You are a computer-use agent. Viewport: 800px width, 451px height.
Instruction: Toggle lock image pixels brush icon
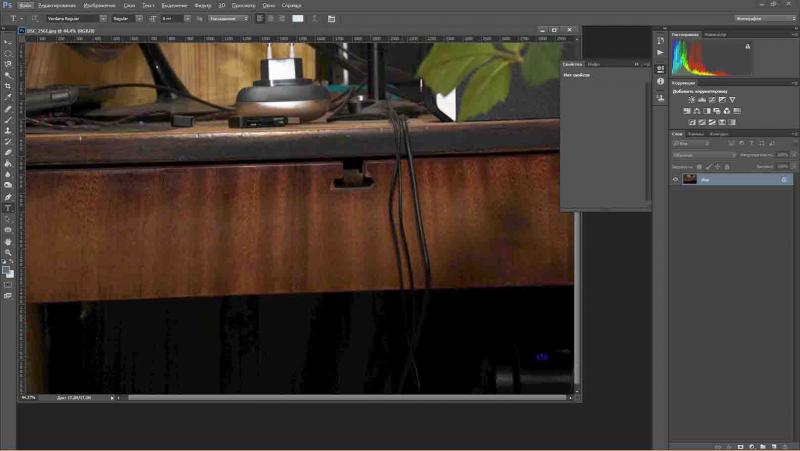(x=708, y=167)
